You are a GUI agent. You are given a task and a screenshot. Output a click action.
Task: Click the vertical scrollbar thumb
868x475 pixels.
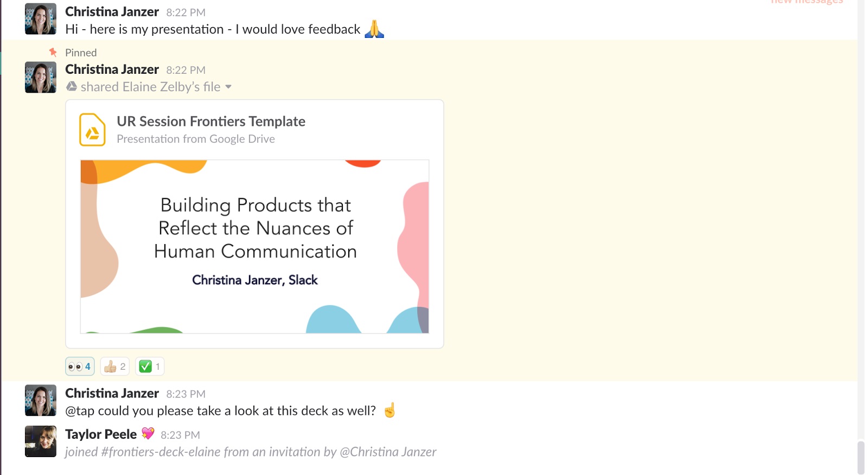[861, 458]
